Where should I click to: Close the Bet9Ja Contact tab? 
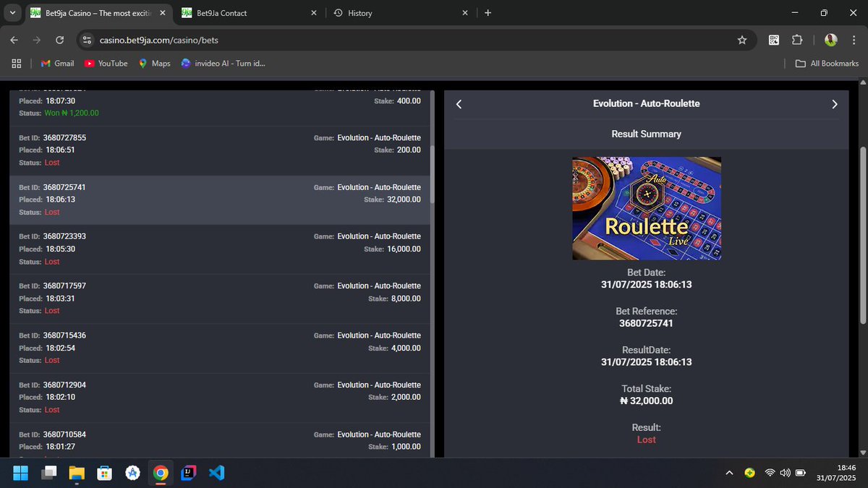coord(314,13)
